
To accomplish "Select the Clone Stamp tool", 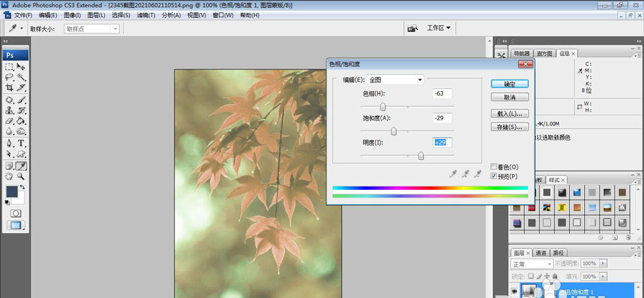I will click(9, 110).
